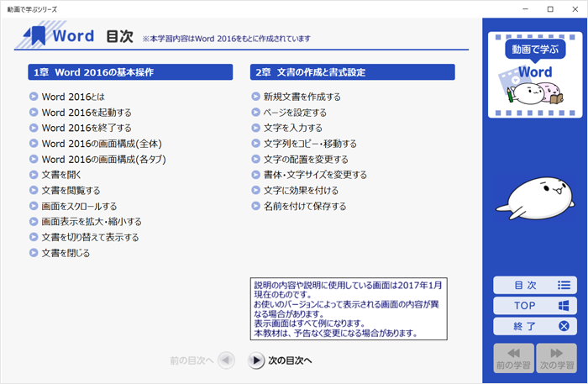
Task: Click play icon beside 書体・文字サイズを変更する
Action: (255, 175)
